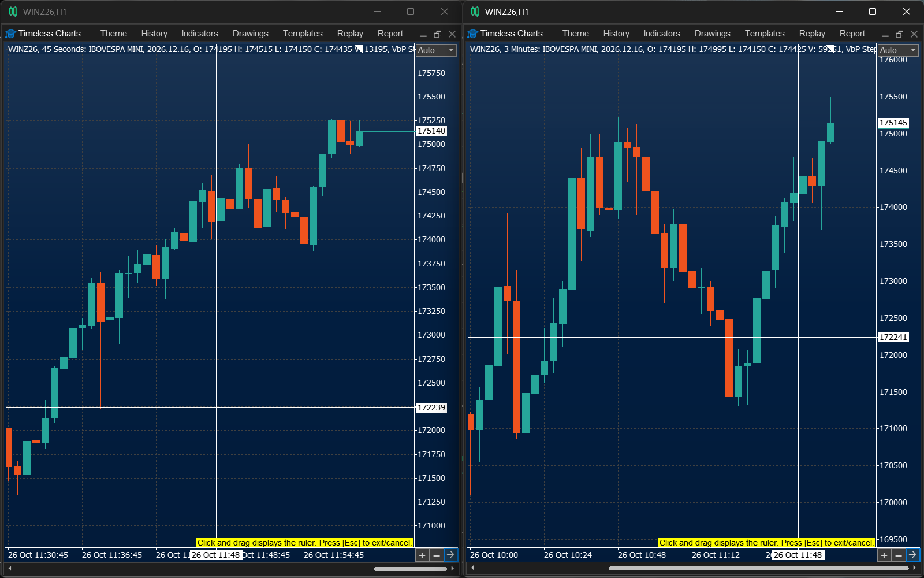Open Replay menu in left chart window

(x=350, y=34)
